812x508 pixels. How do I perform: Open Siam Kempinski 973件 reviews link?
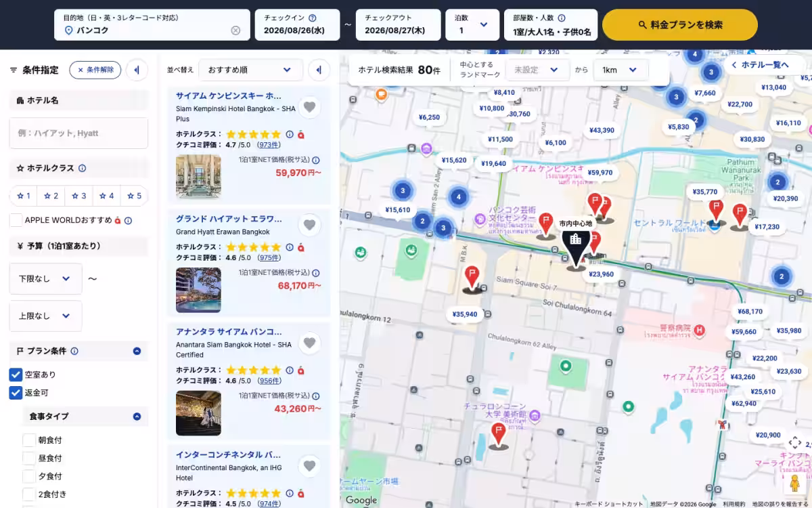pos(269,144)
